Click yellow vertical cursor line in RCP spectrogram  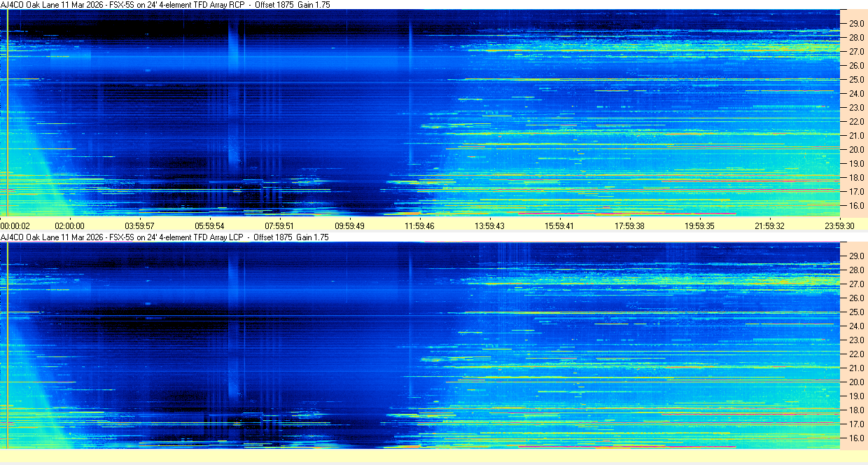(x=7, y=113)
